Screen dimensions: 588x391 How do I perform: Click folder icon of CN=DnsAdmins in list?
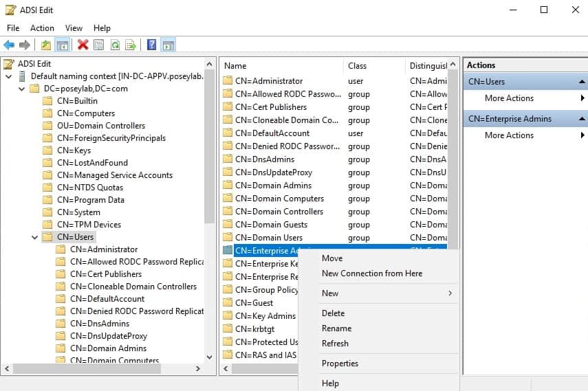tap(227, 159)
